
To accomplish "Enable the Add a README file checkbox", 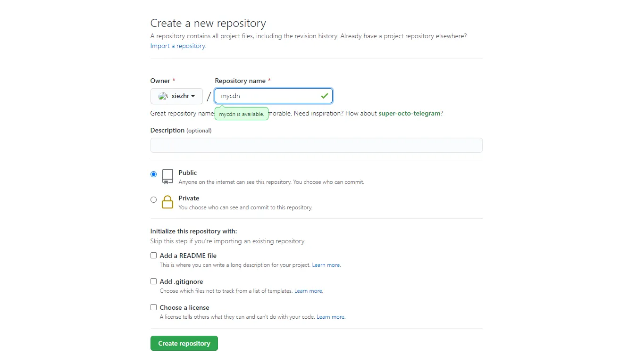I will [x=153, y=255].
